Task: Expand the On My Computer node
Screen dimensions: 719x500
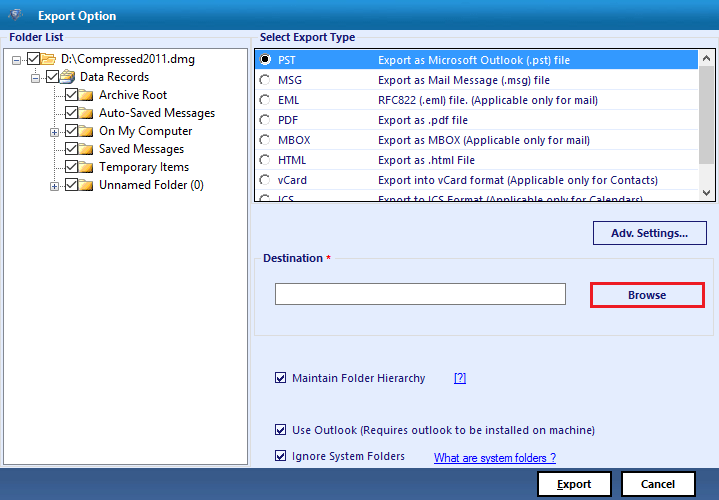Action: tap(54, 133)
